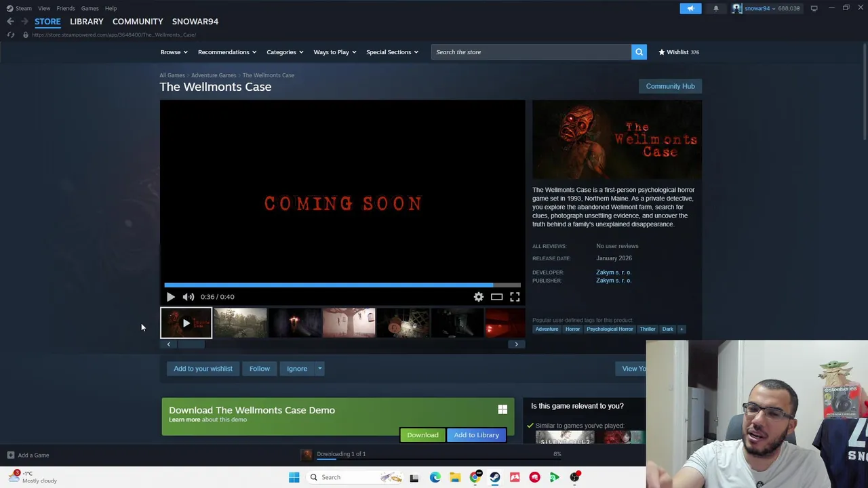Go forward with the navigation arrow
868x488 pixels.
click(x=24, y=22)
